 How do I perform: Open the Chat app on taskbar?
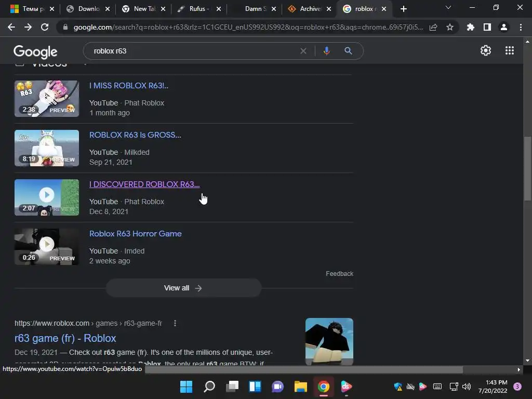click(x=277, y=387)
